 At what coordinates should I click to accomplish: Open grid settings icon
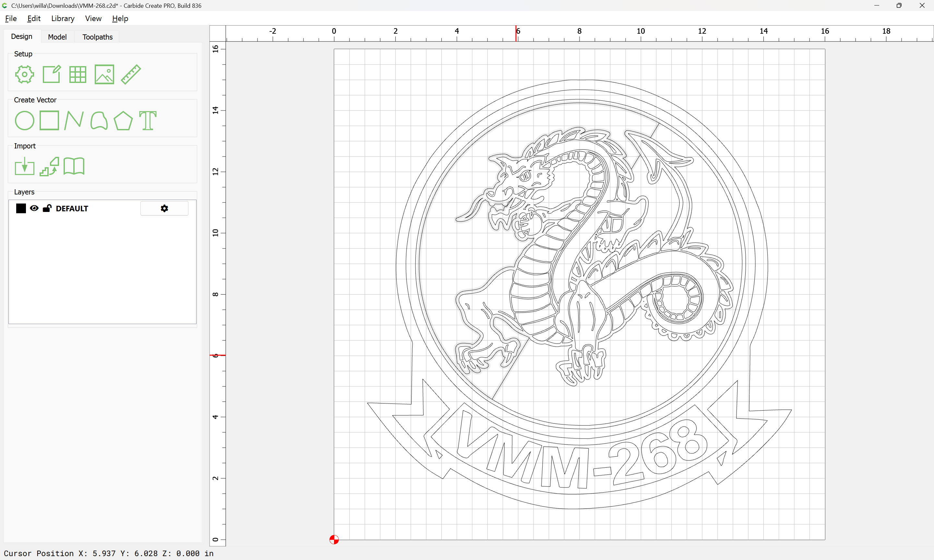coord(78,74)
